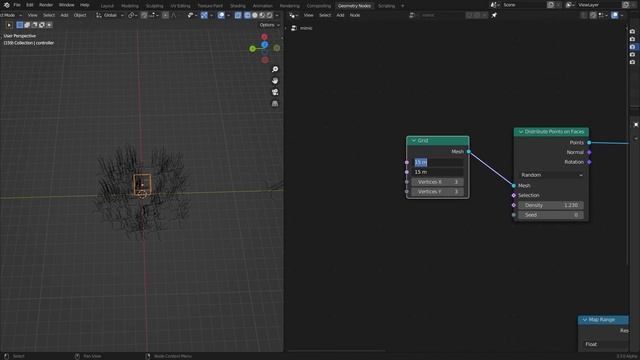Click the Grid node Size Y field
This screenshot has height=360, width=640.
(438, 172)
